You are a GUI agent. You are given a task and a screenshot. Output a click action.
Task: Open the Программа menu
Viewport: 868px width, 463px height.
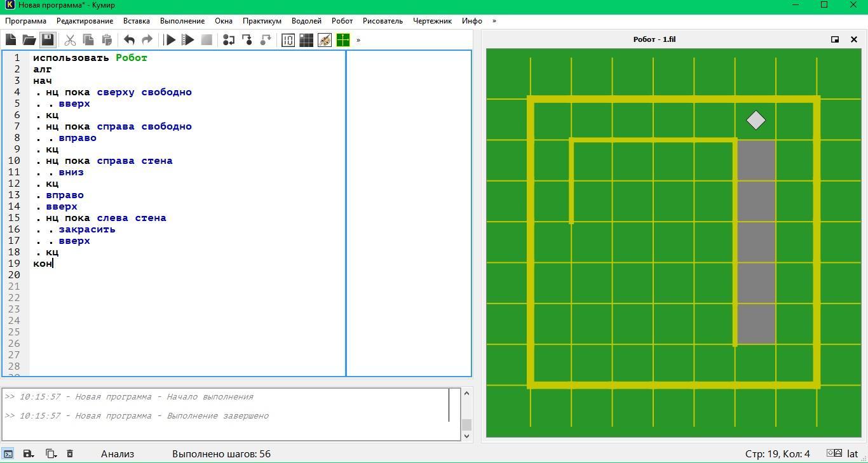pos(25,21)
